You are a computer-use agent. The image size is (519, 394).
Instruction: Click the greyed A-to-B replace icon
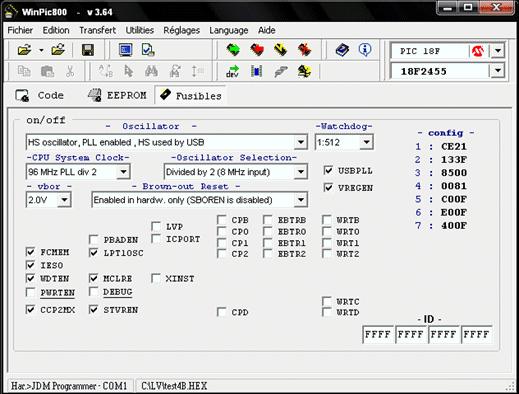coord(106,71)
